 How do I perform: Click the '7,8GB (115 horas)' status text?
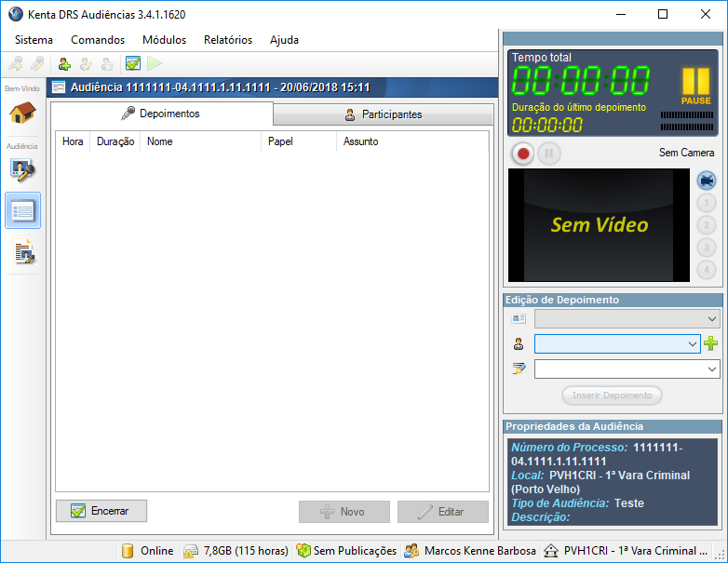pos(246,551)
